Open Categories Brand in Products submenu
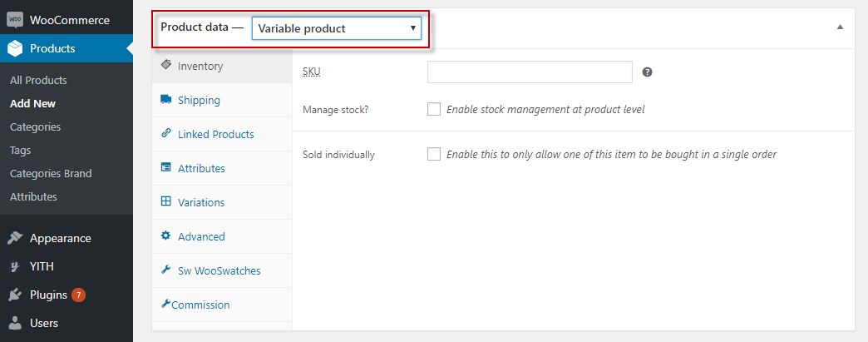Viewport: 868px width, 342px height. [x=51, y=173]
